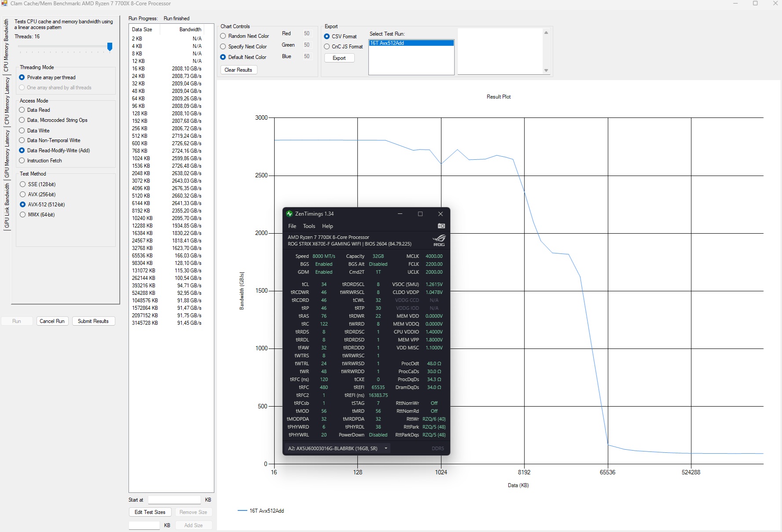Switch to GPU Link Bandwidth tab
This screenshot has width=782, height=532.
(x=6, y=206)
